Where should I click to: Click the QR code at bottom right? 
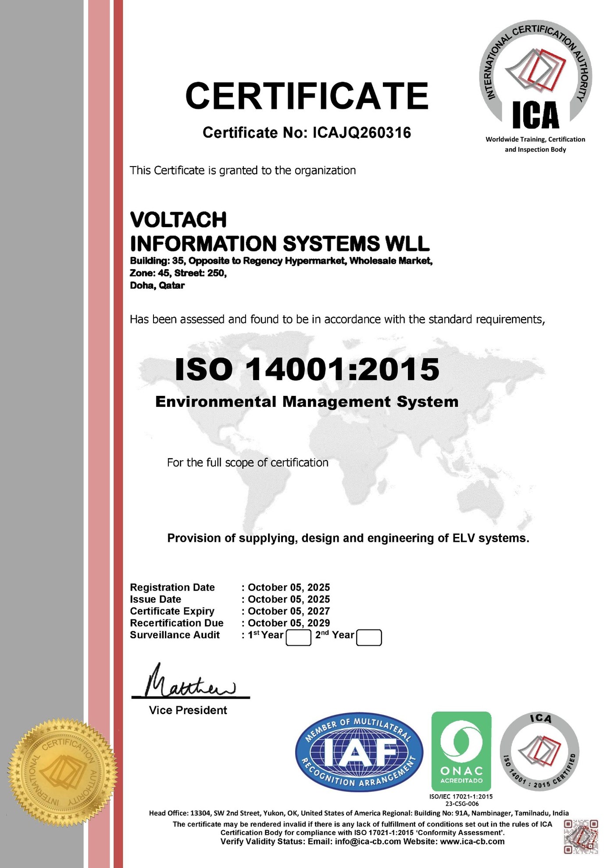tap(580, 836)
